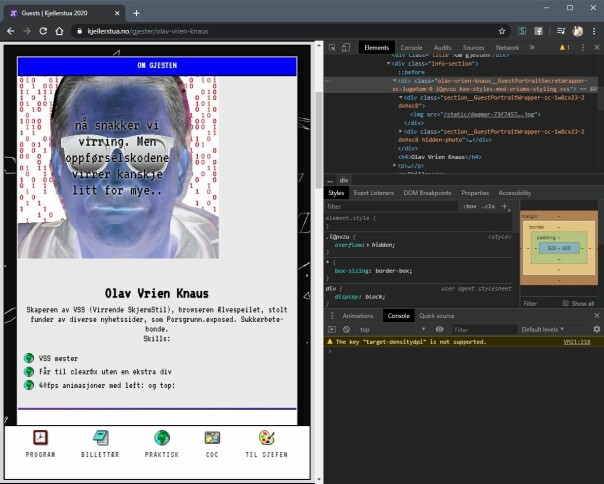Image resolution: width=604 pixels, height=484 pixels.
Task: Open the Quick source drawer tab
Action: click(x=436, y=316)
